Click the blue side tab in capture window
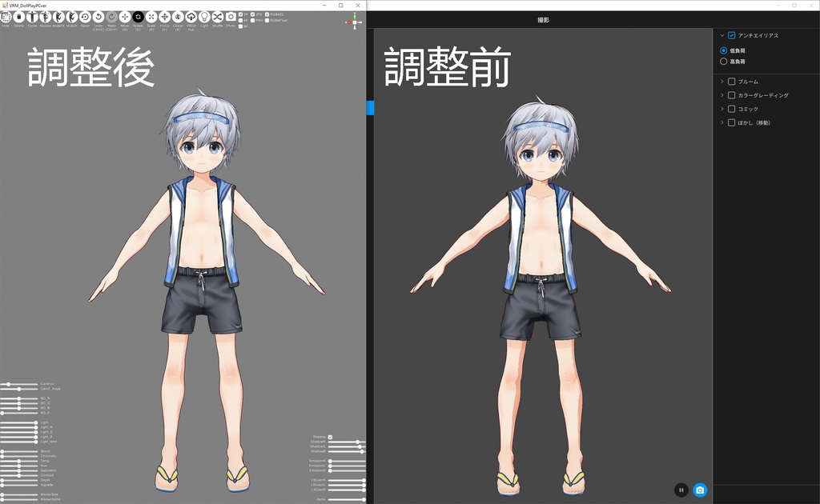 (x=370, y=107)
